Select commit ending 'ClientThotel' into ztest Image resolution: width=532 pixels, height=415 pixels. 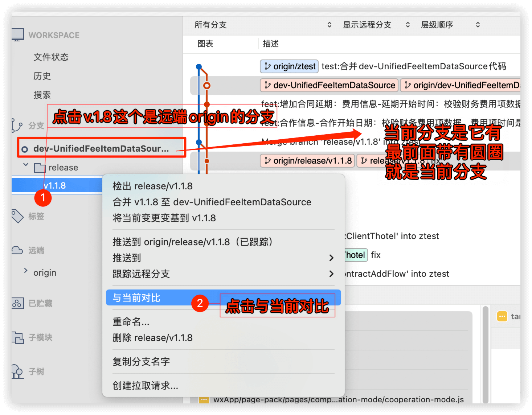click(392, 236)
